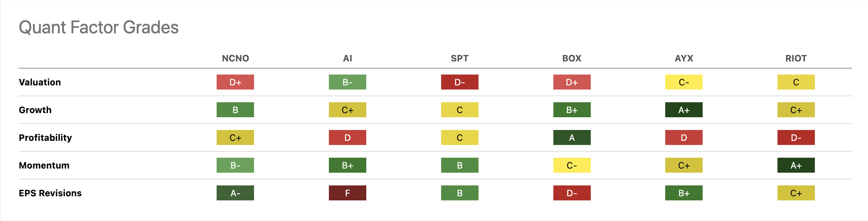Screen dimensions: 868x221
Task: Click BOX's yellow C- Momentum grade
Action: [x=572, y=166]
